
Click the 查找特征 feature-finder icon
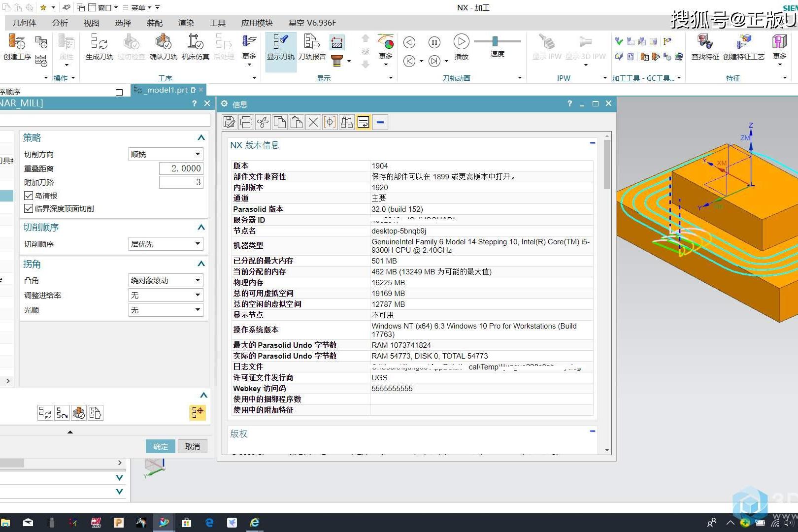pyautogui.click(x=704, y=47)
